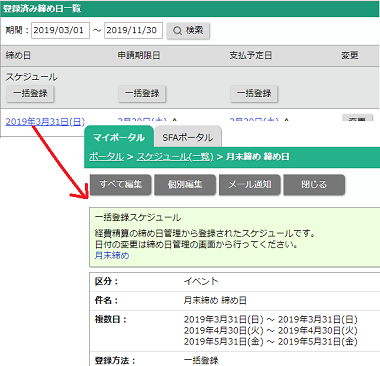380x366 pixels.
Task: Open the 2019年3月31日(日) closing date link
Action: pyautogui.click(x=45, y=122)
